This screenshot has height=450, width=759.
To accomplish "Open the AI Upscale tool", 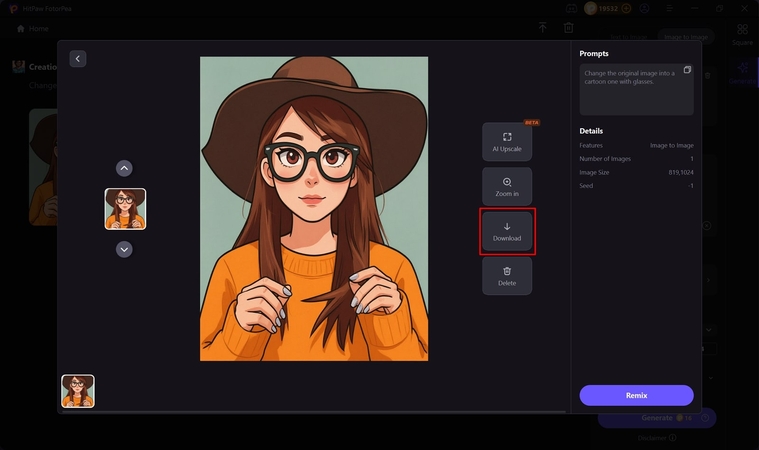I will point(507,142).
